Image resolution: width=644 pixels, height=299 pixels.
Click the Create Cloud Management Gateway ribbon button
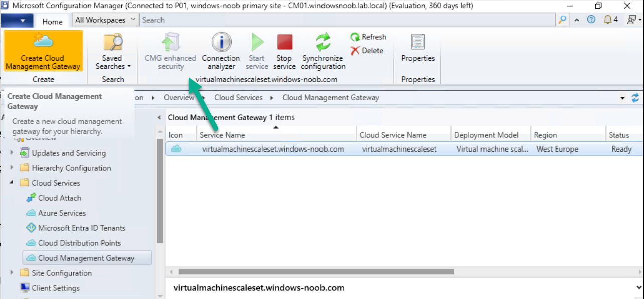click(43, 52)
